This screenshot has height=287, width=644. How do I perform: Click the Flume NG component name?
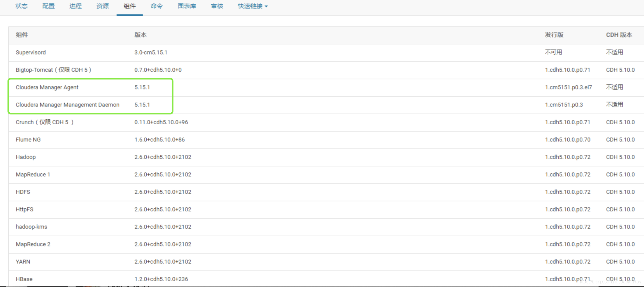[x=28, y=140]
